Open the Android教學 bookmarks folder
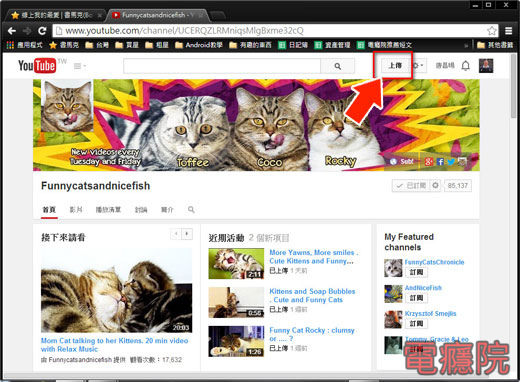 (199, 45)
